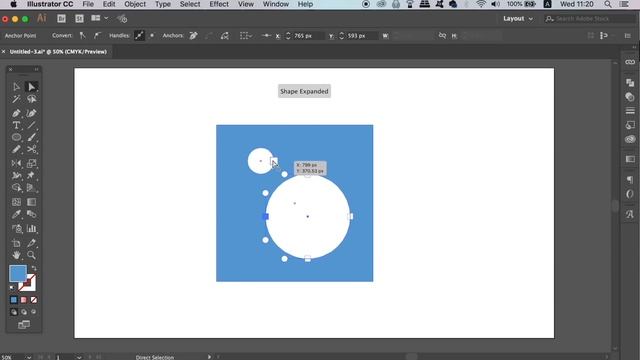Open the OpenType panel icon on right dock

[x=630, y=194]
